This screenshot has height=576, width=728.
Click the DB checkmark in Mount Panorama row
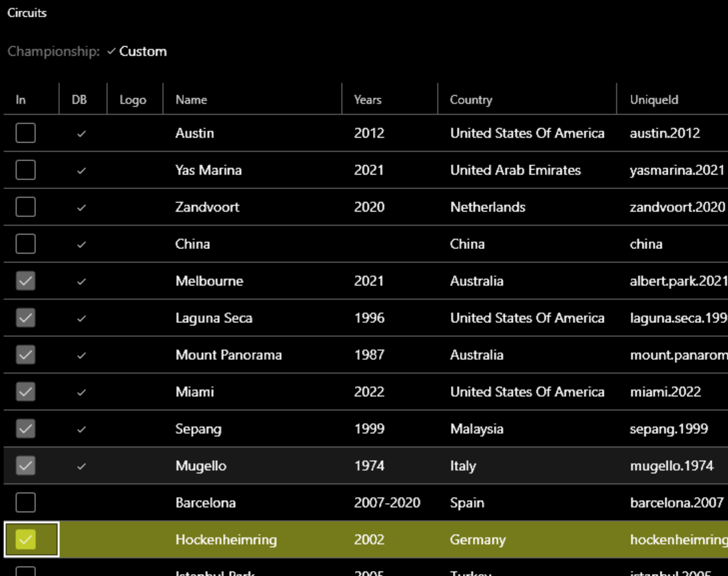(81, 356)
